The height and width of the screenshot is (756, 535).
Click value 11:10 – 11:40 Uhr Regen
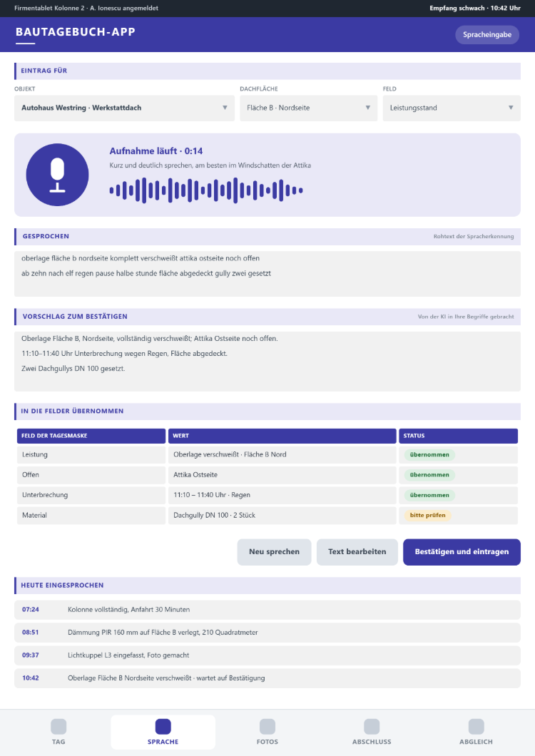click(x=282, y=495)
